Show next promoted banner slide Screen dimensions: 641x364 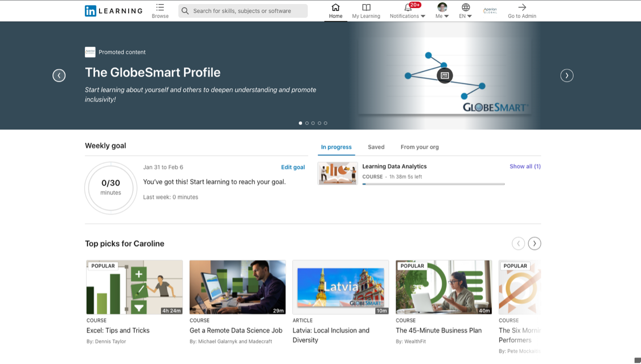567,75
